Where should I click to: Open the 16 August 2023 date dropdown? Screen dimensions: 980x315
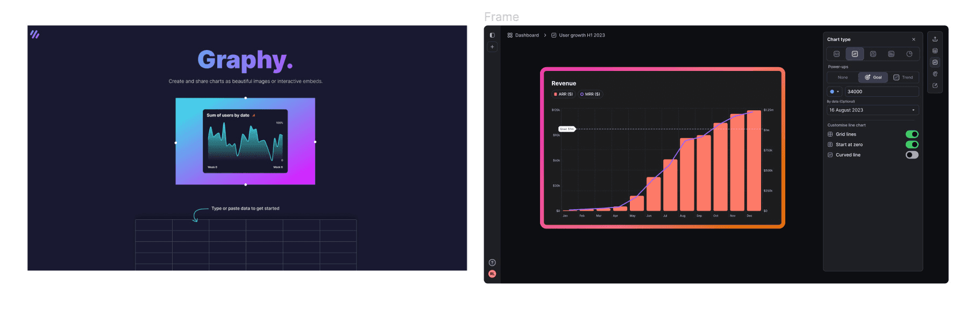872,110
